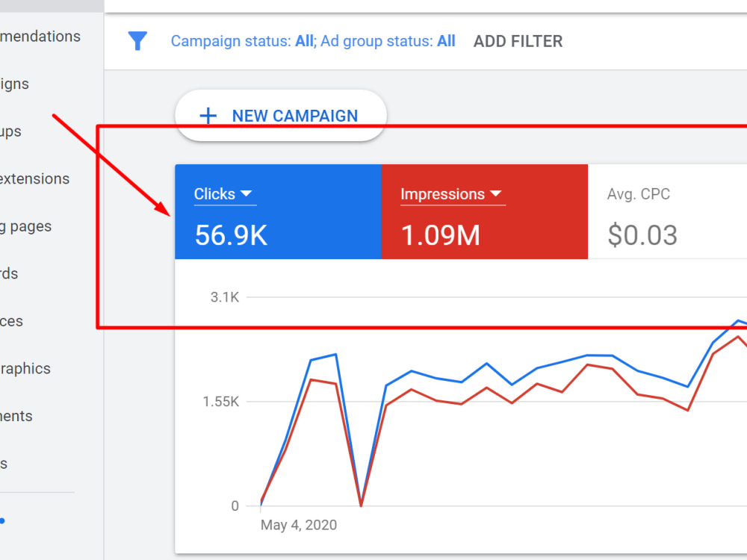
Task: Click the blue filter funnel icon
Action: tap(137, 41)
